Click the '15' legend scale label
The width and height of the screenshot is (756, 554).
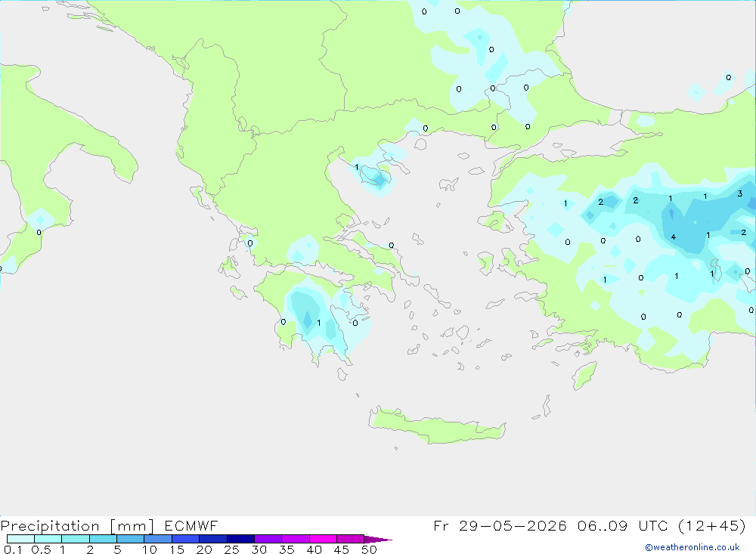[177, 549]
